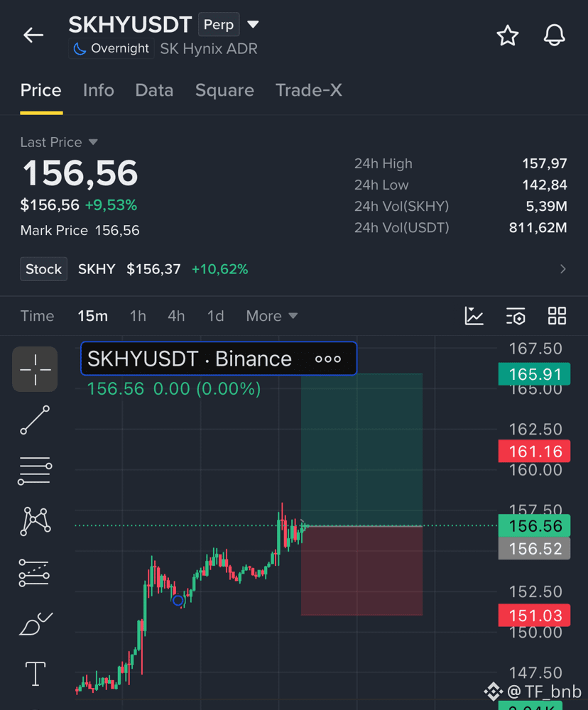Select the brush drawing tool
Image resolution: width=588 pixels, height=710 pixels.
36,624
